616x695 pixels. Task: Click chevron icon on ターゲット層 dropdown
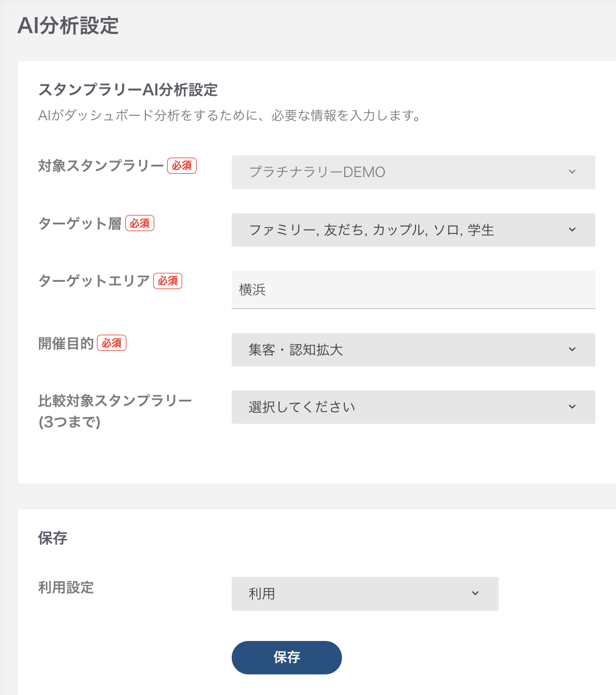click(572, 230)
